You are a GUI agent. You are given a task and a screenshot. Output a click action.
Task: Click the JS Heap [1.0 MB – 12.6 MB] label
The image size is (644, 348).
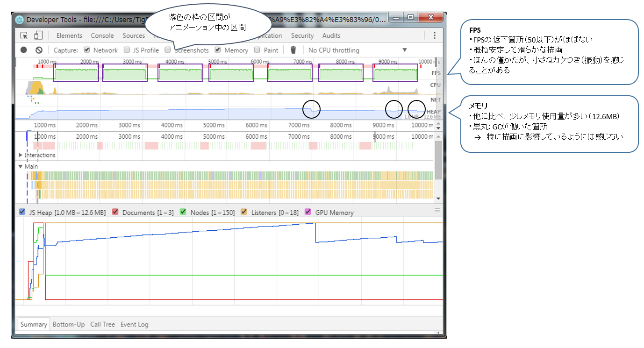click(x=67, y=213)
